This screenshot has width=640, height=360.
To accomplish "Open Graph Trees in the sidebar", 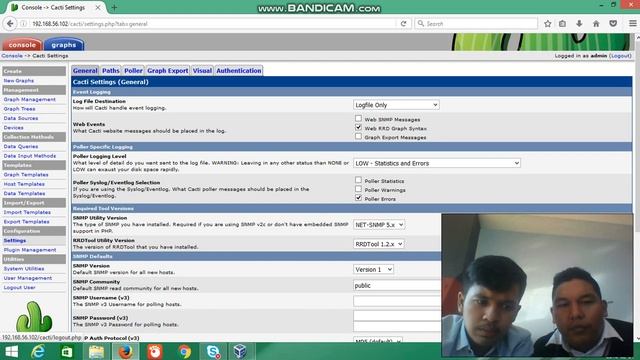I will [x=19, y=109].
